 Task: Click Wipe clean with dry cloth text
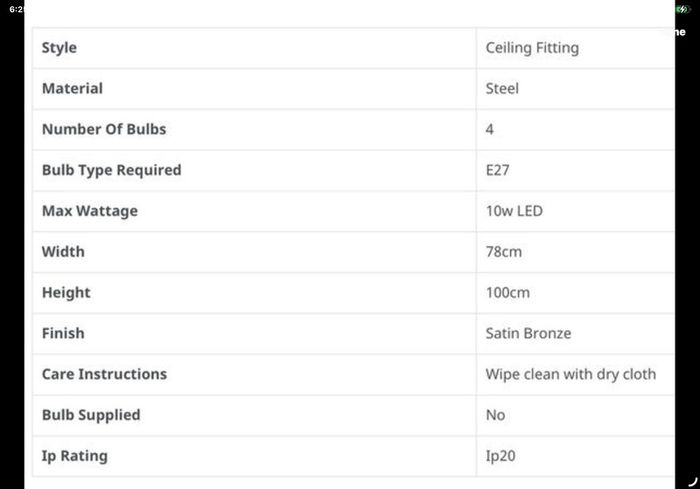[x=571, y=374]
